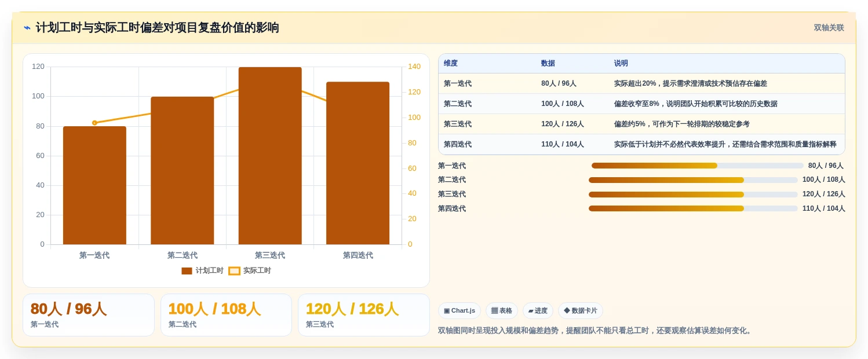The height and width of the screenshot is (359, 868).
Task: Click the 第三迭代 progress bar
Action: pos(693,194)
